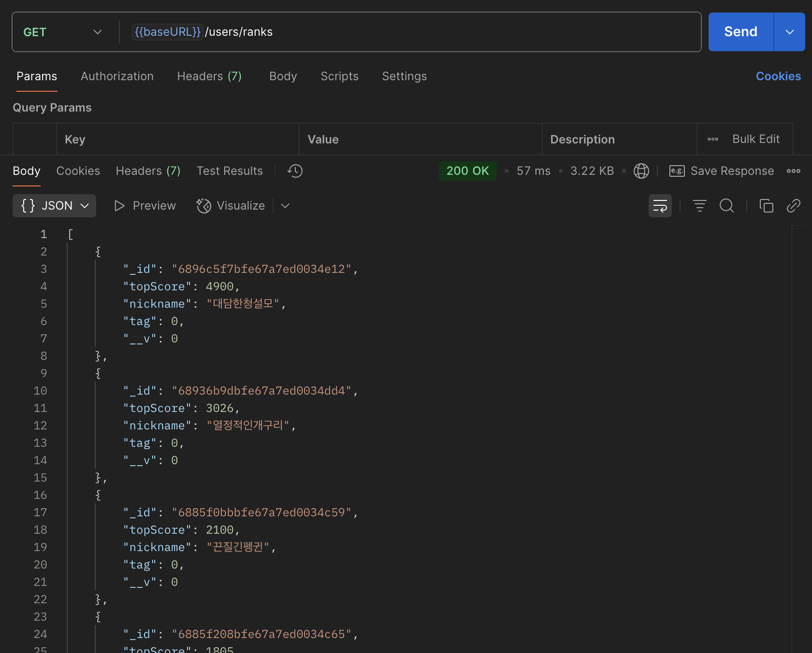Open response more options ellipsis
The height and width of the screenshot is (653, 812).
793,171
